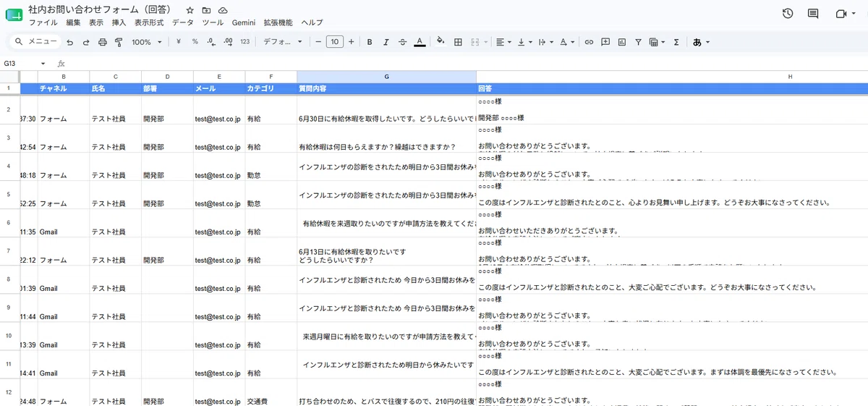
Task: Toggle strikethrough formatting
Action: (403, 42)
